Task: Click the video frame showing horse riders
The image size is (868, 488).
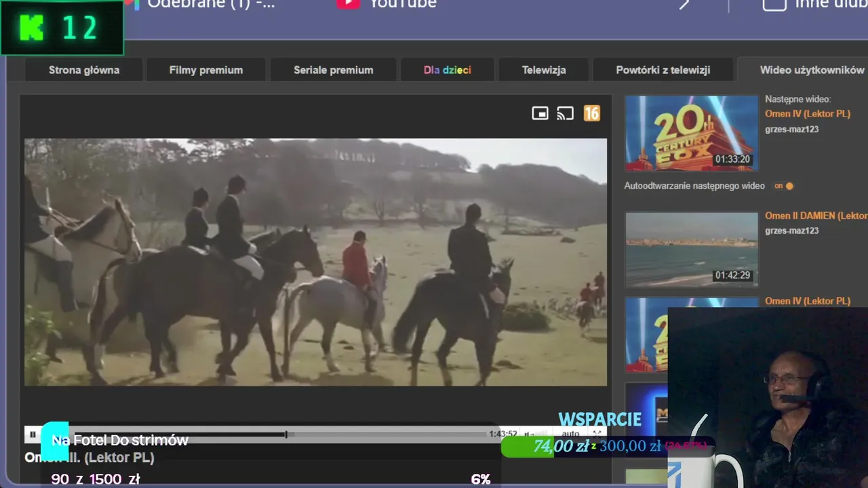Action: [x=316, y=262]
